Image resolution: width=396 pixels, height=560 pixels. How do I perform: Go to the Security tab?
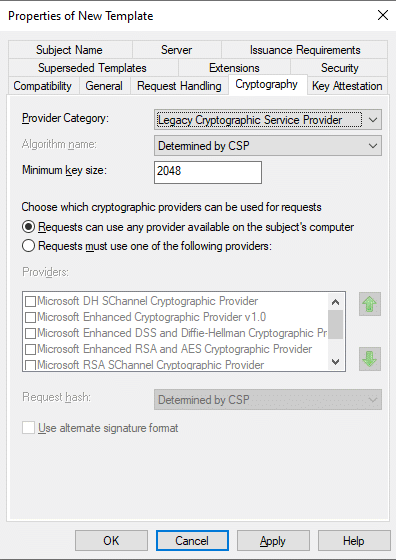(339, 68)
